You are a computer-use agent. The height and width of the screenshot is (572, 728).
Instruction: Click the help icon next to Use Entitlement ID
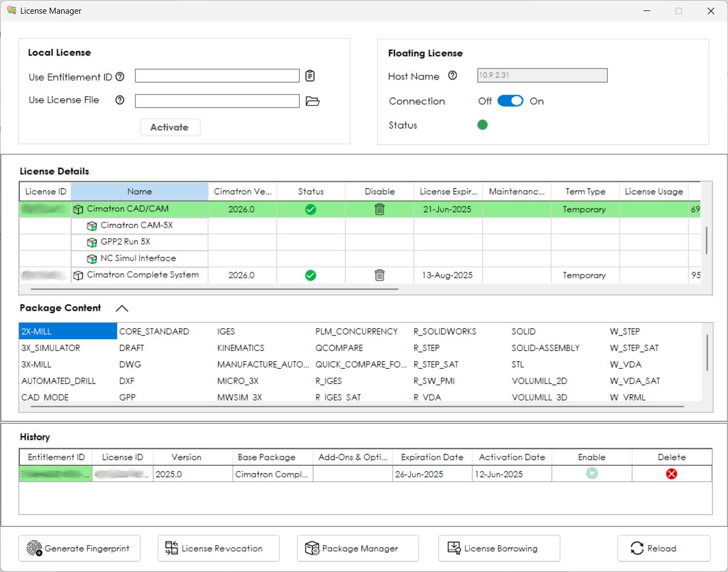pos(120,77)
